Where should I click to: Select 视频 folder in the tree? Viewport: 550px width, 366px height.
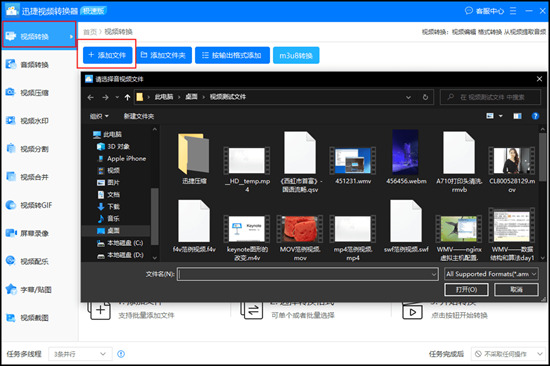(108, 170)
